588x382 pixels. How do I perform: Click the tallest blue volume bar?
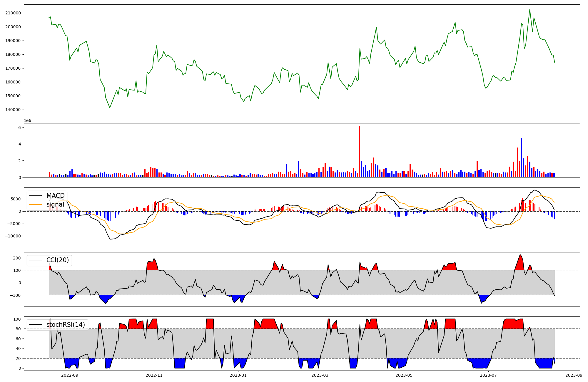[522, 158]
